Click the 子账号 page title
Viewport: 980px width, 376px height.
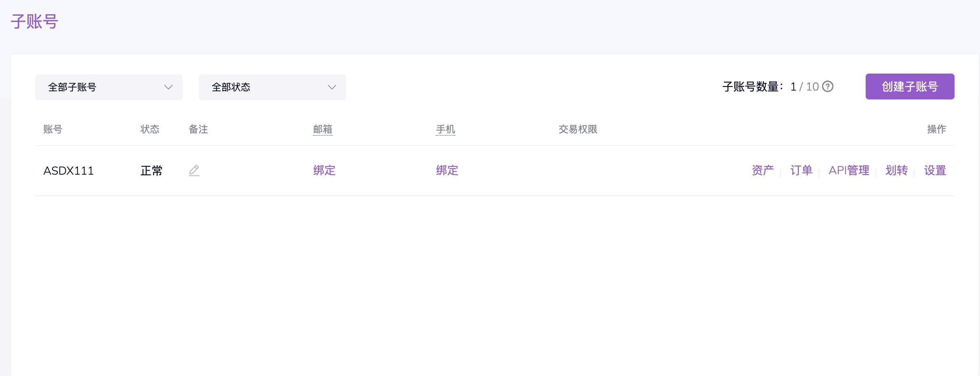point(34,22)
